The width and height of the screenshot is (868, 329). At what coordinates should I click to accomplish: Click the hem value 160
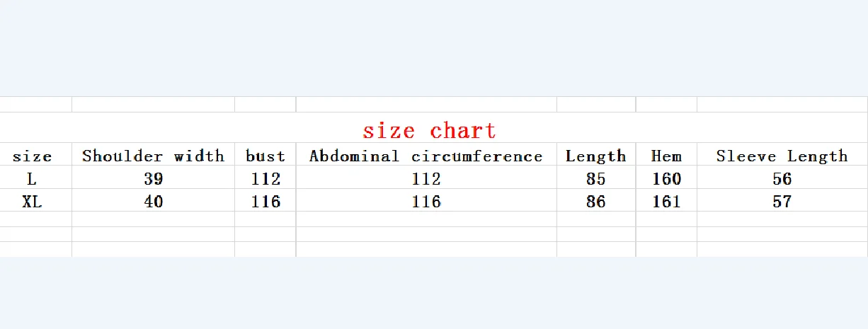[x=666, y=179]
